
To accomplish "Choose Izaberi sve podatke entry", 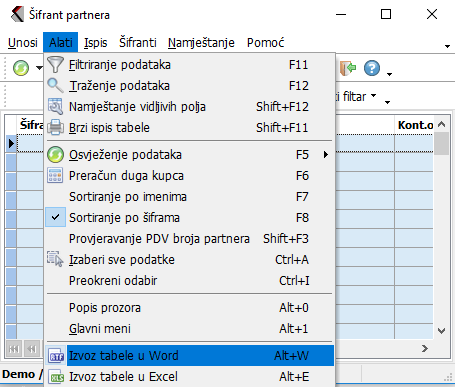I will (190, 260).
